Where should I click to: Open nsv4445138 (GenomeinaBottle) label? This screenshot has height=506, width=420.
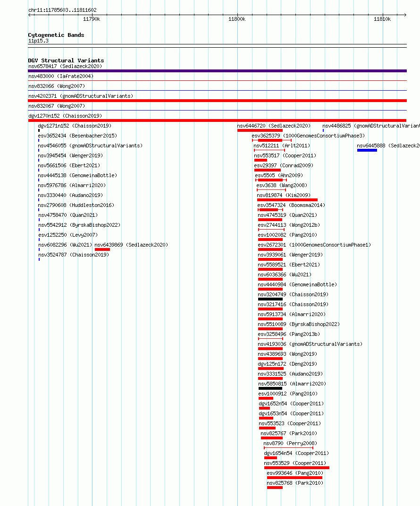coord(78,176)
